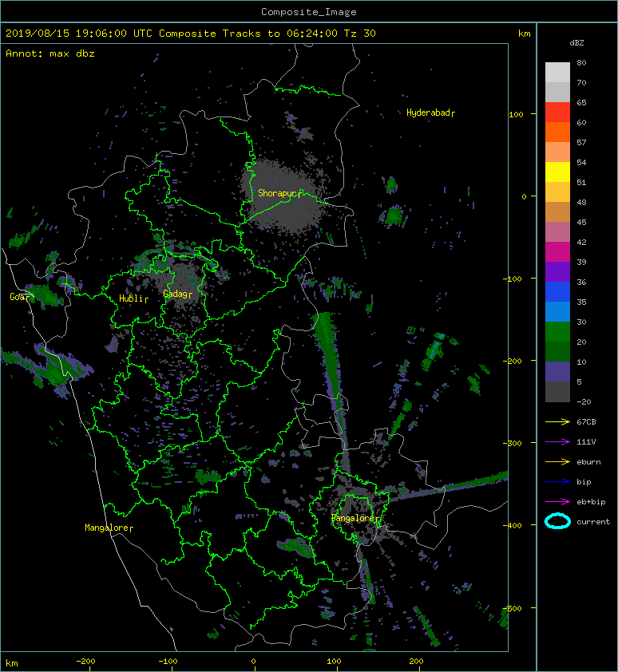This screenshot has height=672, width=618.
Task: Click the -500 km tick on vertical axis
Action: 512,609
